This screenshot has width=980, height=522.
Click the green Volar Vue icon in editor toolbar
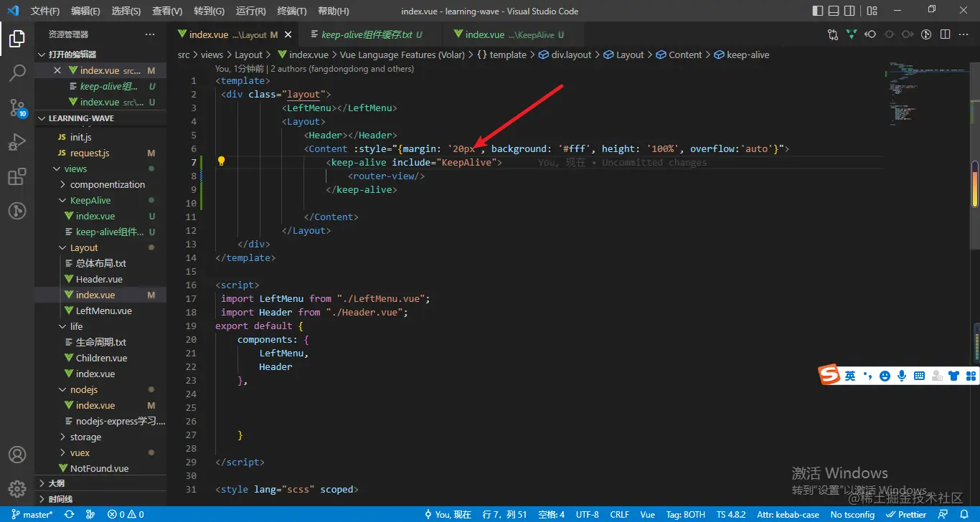tap(852, 34)
